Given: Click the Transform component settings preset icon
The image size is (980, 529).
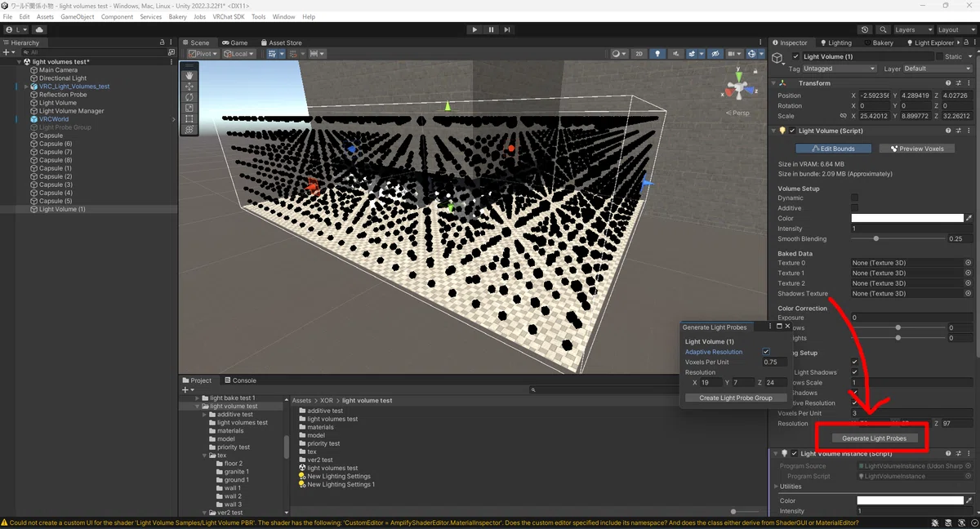Looking at the screenshot, I should pyautogui.click(x=958, y=82).
